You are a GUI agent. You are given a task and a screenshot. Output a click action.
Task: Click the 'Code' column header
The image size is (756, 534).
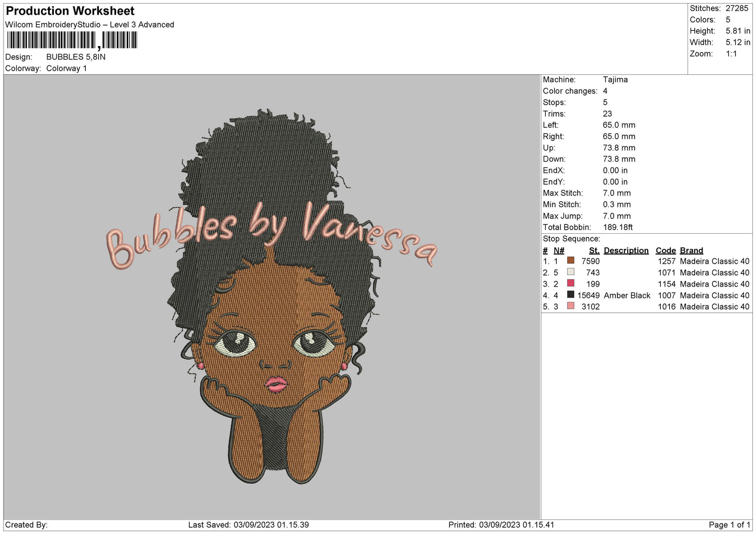[665, 251]
